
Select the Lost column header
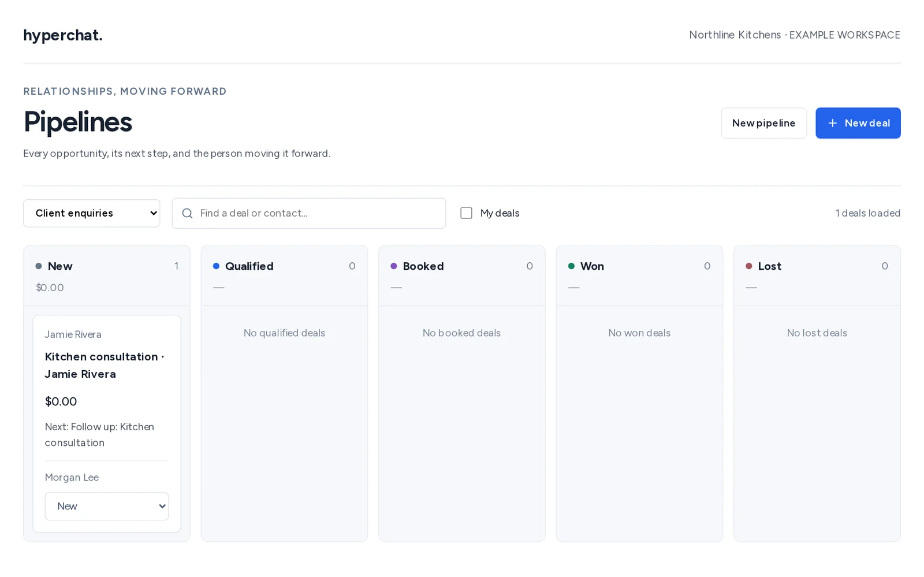[769, 266]
